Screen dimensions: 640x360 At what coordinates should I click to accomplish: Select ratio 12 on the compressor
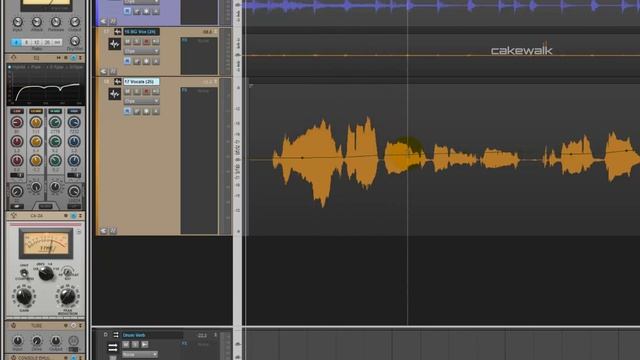(37, 42)
